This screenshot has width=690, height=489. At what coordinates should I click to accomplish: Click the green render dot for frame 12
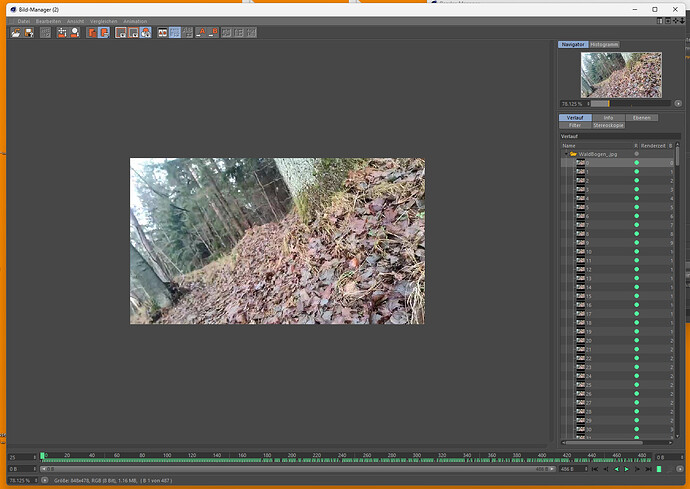[636, 269]
